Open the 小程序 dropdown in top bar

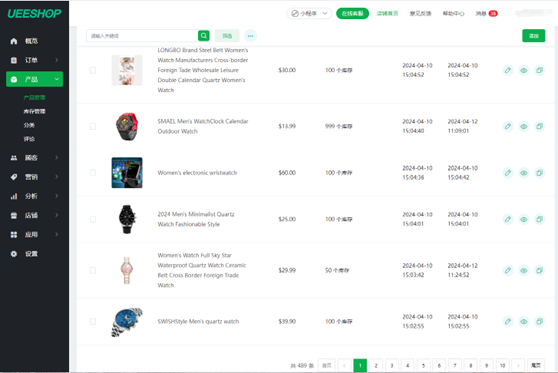309,14
